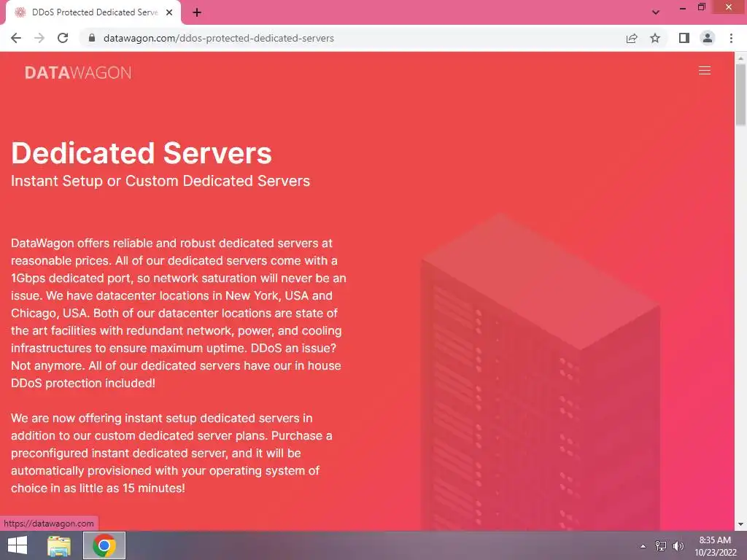
Task: Open the Chrome profile avatar
Action: pyautogui.click(x=708, y=38)
